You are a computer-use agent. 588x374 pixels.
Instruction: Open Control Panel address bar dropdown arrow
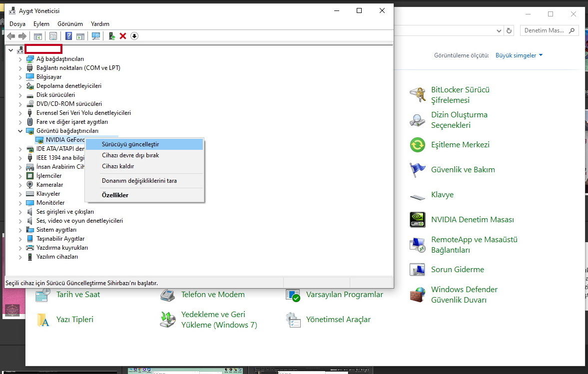499,31
